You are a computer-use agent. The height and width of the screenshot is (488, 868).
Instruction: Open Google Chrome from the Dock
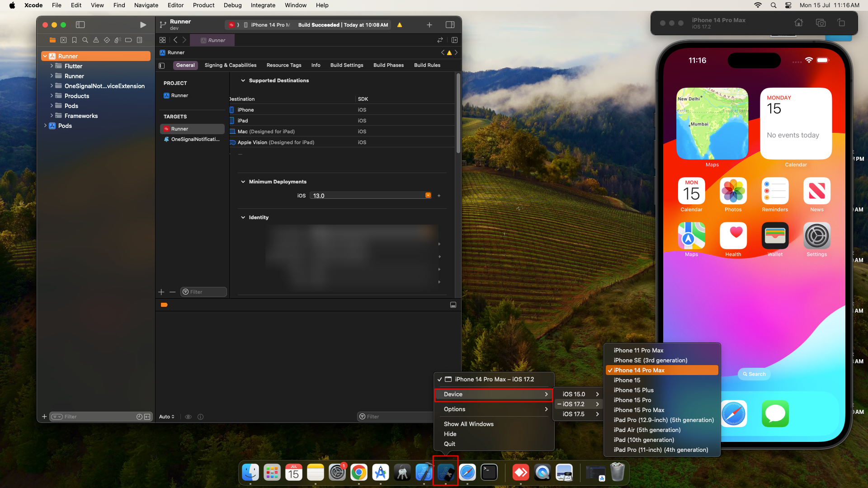coord(359,473)
